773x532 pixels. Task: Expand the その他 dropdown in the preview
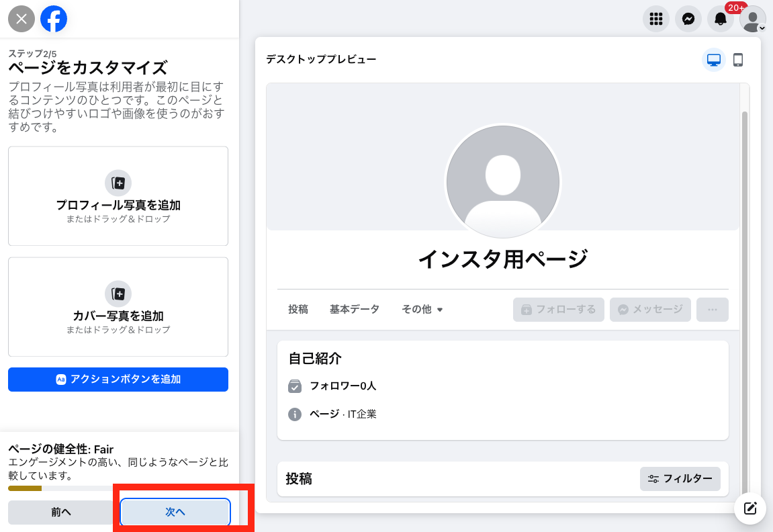point(422,310)
